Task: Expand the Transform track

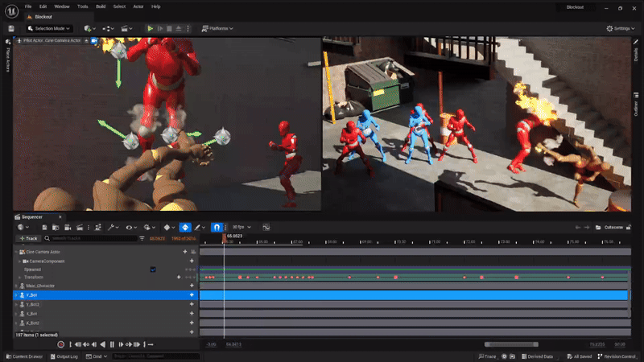Action: 20,277
